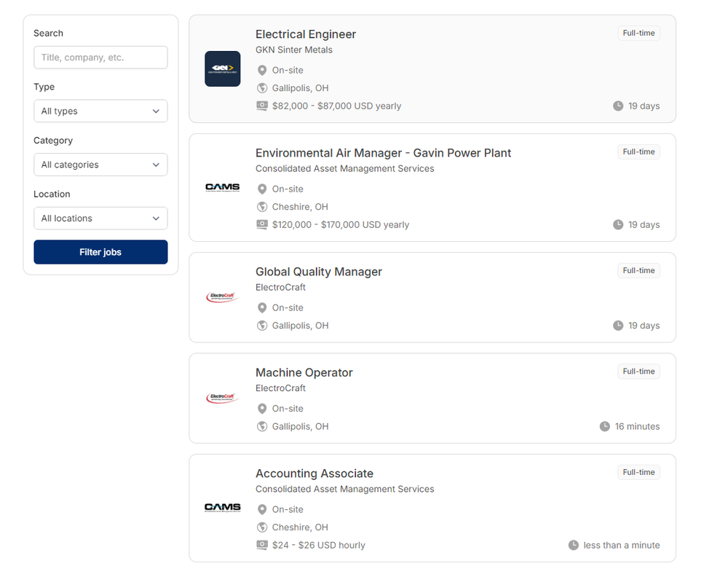Screen dimensions: 728x566
Task: Open the All locations dropdown
Action: [100, 219]
